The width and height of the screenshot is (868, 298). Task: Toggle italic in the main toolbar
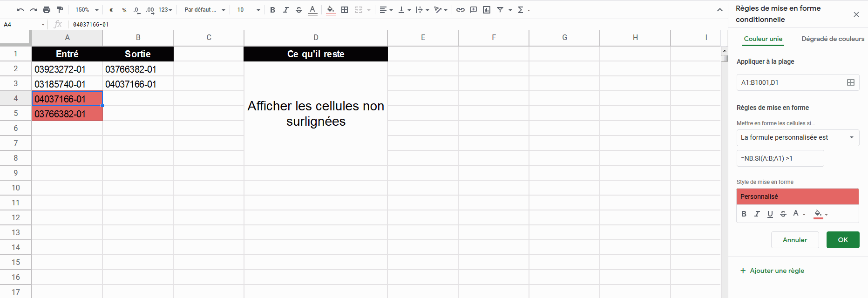point(286,10)
